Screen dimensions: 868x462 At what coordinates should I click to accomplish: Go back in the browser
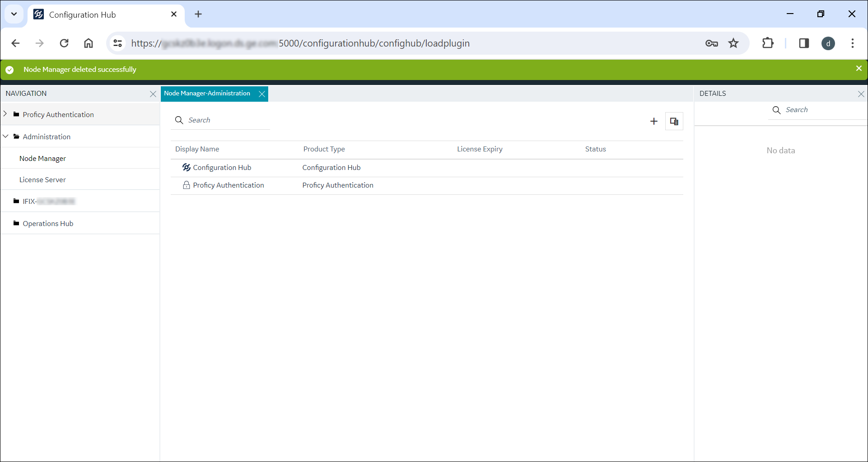tap(15, 43)
